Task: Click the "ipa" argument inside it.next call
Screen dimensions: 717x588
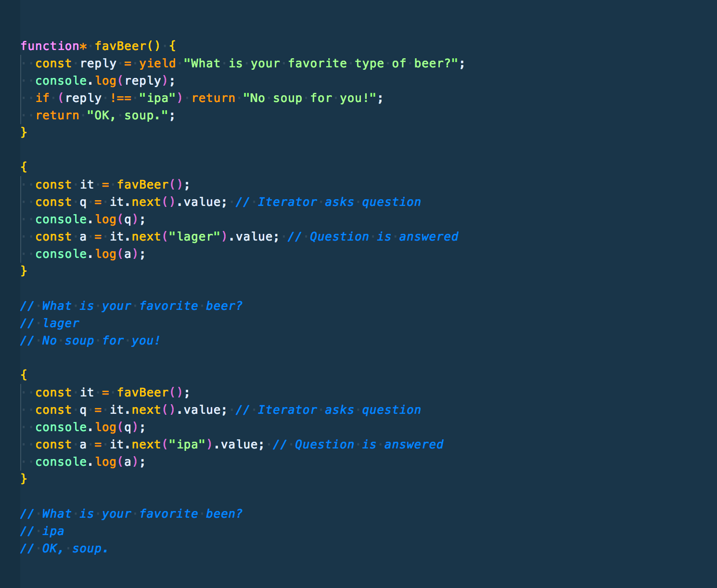Action: click(x=187, y=445)
